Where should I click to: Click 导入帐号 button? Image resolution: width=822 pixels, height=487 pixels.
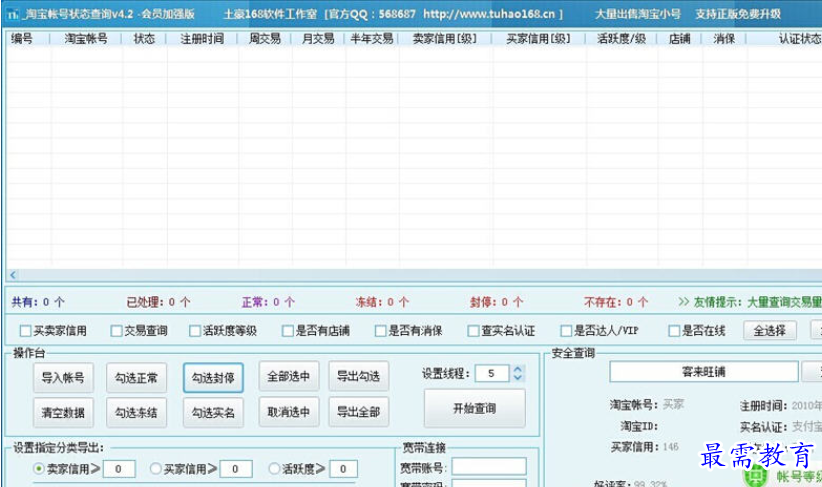[63, 377]
